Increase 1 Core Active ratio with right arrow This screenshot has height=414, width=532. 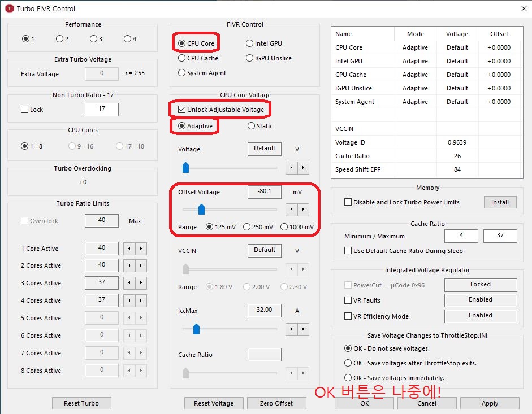tap(141, 249)
